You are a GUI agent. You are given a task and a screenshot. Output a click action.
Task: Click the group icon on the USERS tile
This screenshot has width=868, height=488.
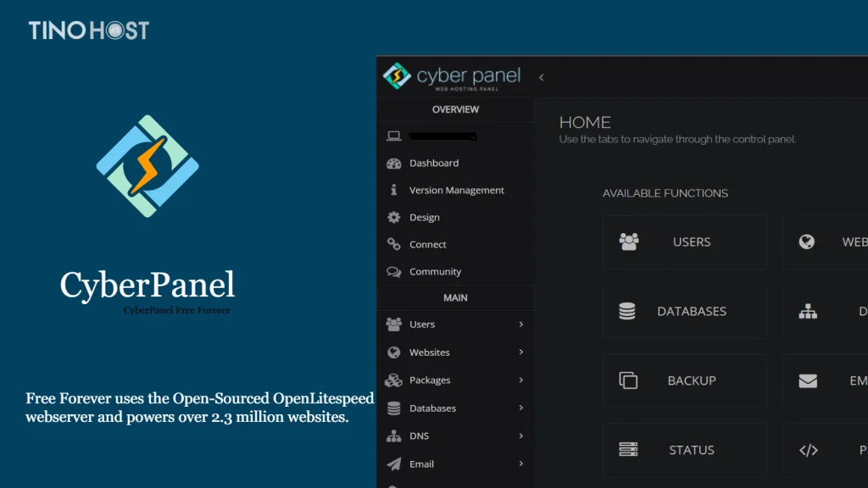(x=629, y=241)
